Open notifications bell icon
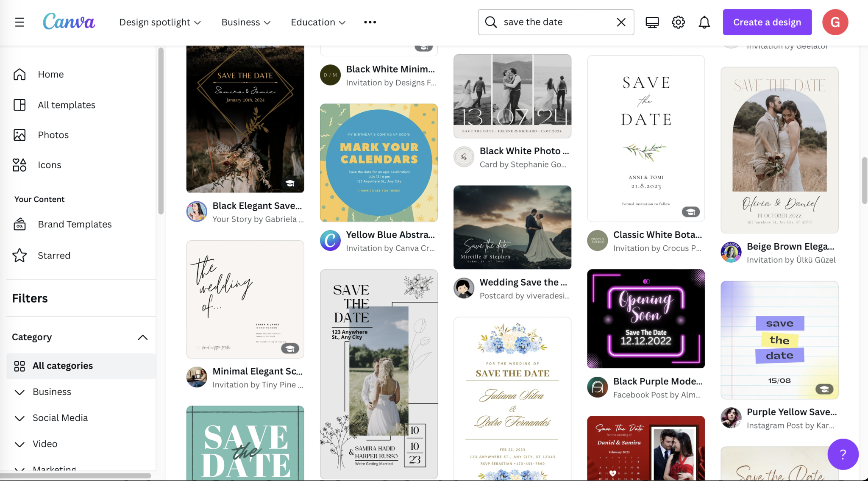This screenshot has width=868, height=481. point(704,22)
